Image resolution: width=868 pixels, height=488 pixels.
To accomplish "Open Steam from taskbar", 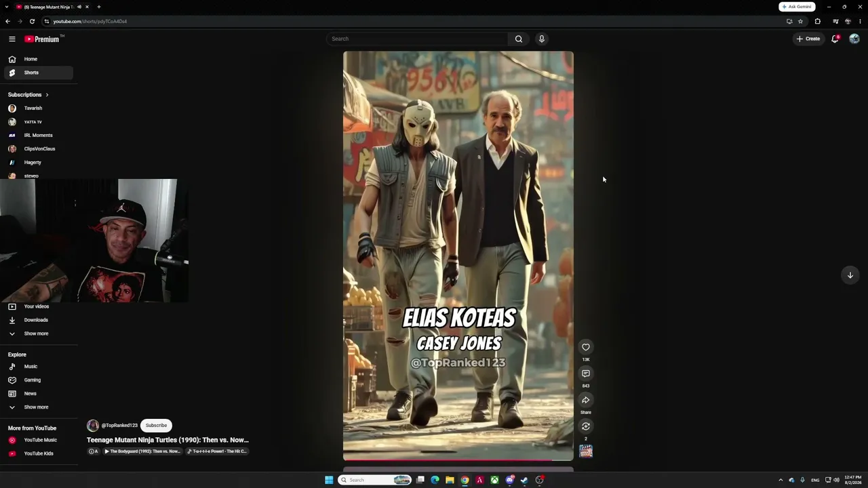I will [525, 480].
